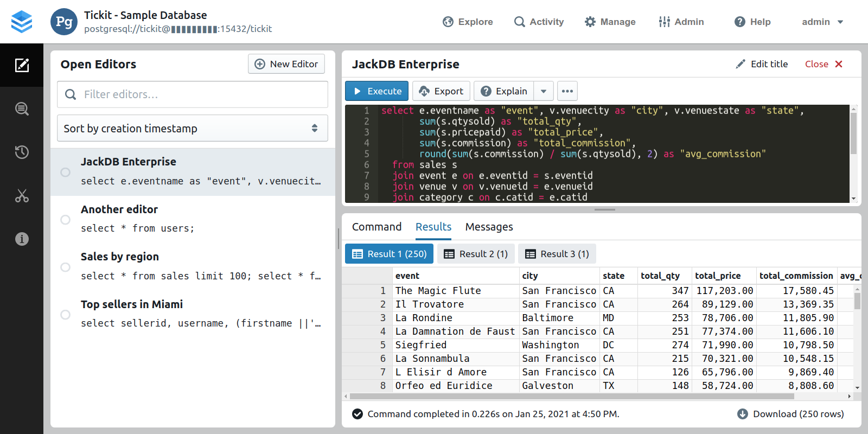Click the more options ellipsis button
This screenshot has width=868, height=434.
pyautogui.click(x=567, y=91)
